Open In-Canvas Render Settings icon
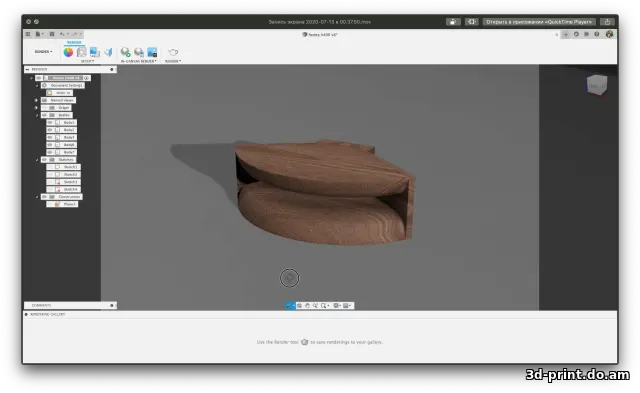This screenshot has height=393, width=640. [x=139, y=52]
